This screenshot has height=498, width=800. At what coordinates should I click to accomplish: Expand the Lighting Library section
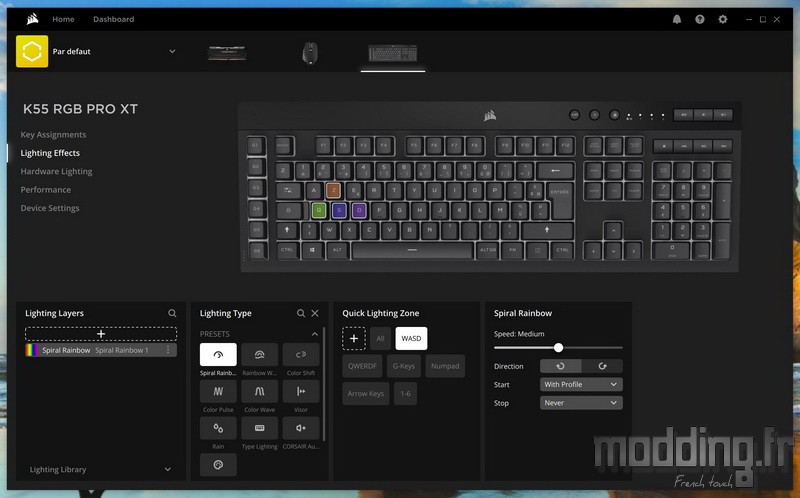tap(101, 469)
